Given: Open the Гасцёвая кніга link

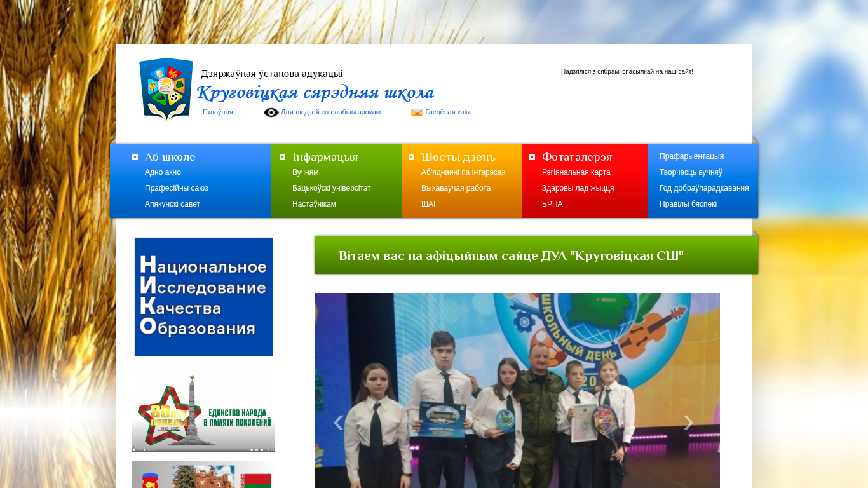Looking at the screenshot, I should 448,112.
